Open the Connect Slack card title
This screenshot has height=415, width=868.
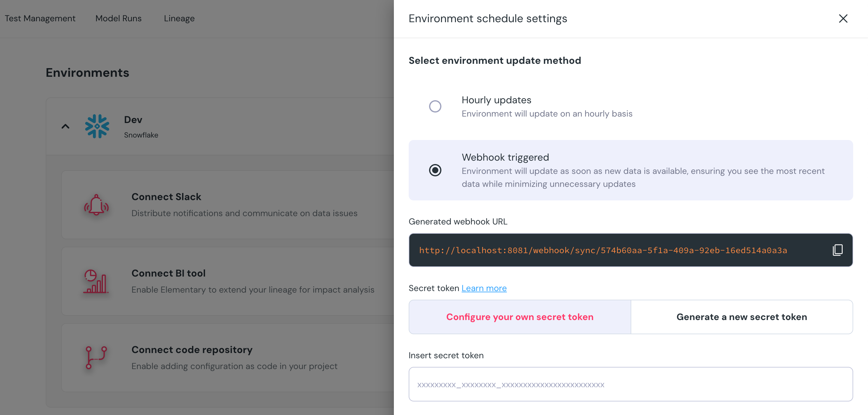(166, 197)
